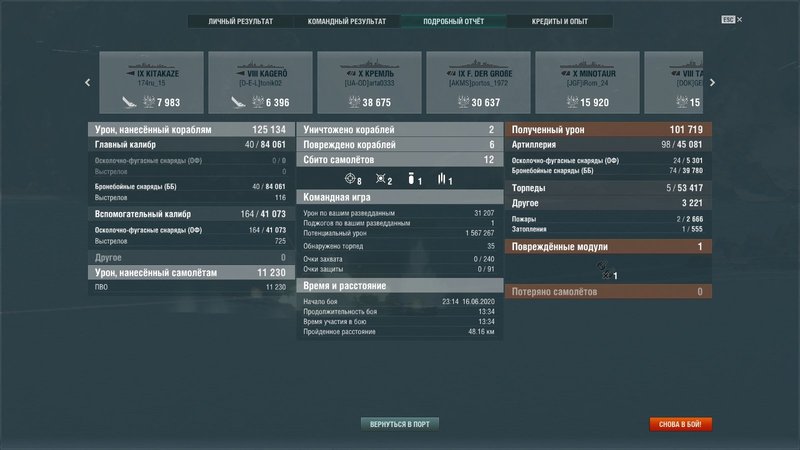Click Другое 3 221 row
800x450 pixels.
pos(608,203)
